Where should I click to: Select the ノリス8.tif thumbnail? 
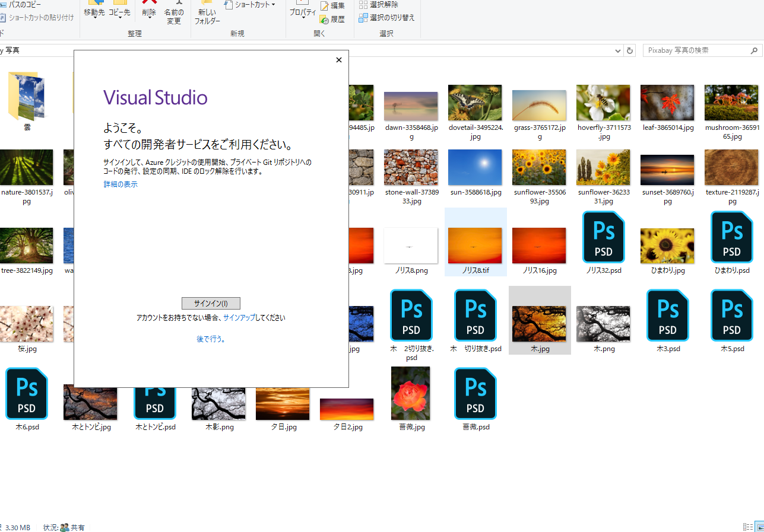[475, 246]
